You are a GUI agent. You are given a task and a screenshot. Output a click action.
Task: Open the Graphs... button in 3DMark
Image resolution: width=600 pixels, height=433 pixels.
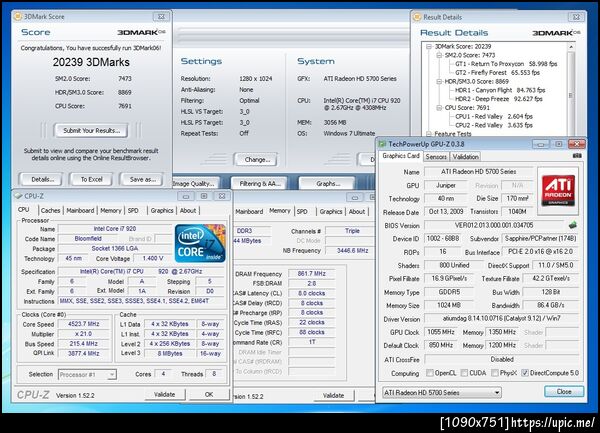pyautogui.click(x=328, y=184)
